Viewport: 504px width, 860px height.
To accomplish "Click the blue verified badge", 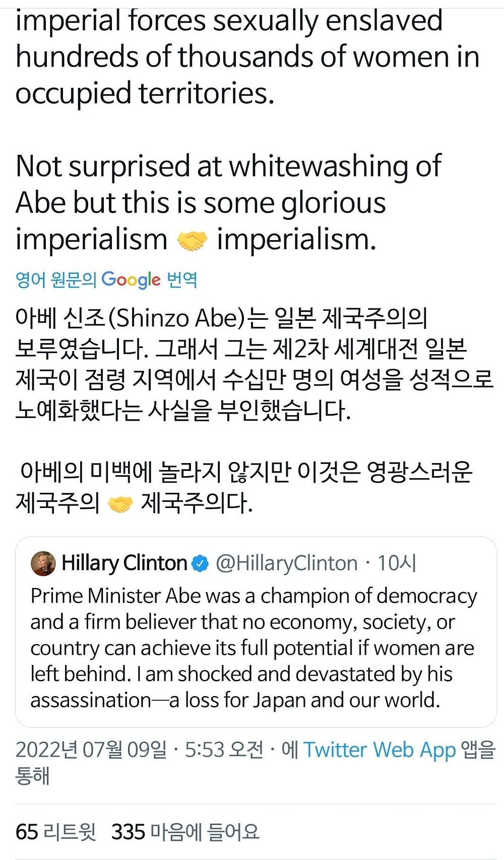I will coord(200,563).
